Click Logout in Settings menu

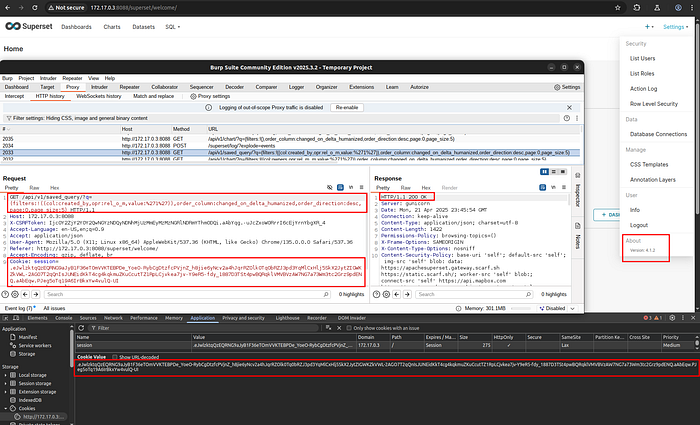pyautogui.click(x=639, y=225)
